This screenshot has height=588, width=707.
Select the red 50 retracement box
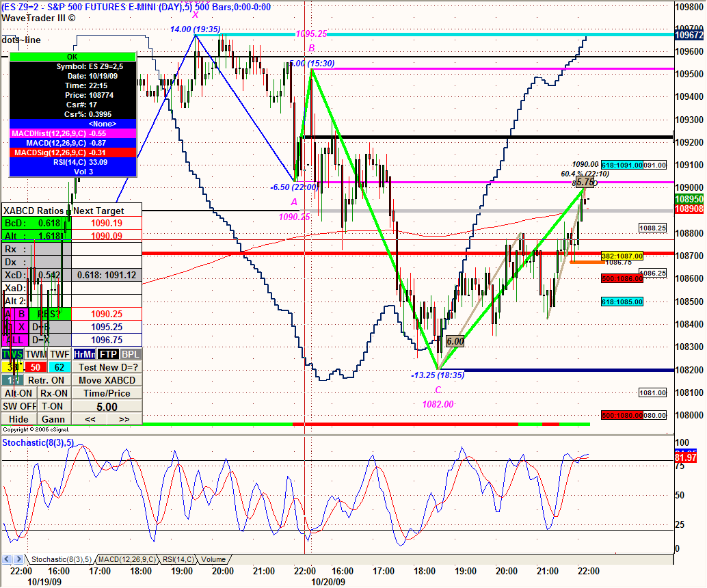coord(36,367)
